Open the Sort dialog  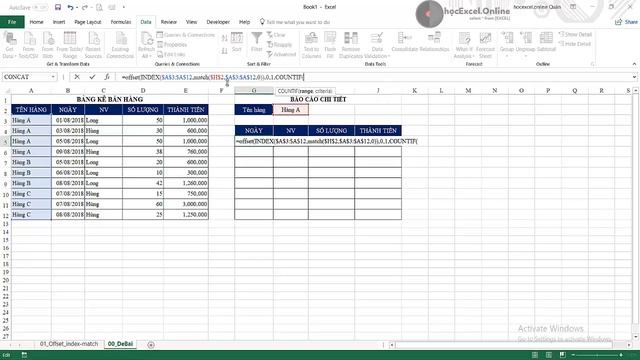(x=237, y=42)
